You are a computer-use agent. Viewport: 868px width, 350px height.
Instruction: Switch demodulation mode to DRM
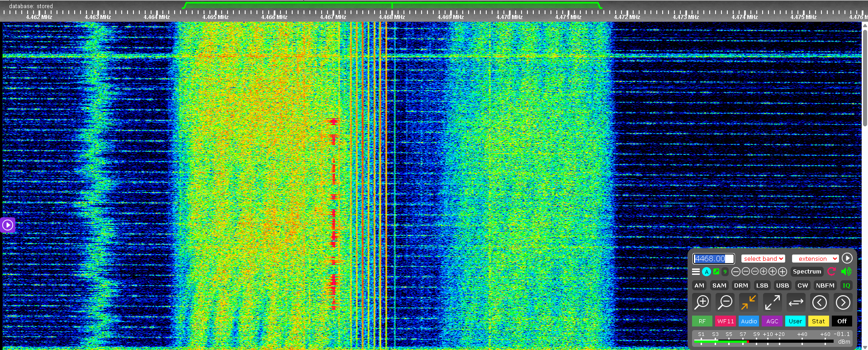(741, 285)
